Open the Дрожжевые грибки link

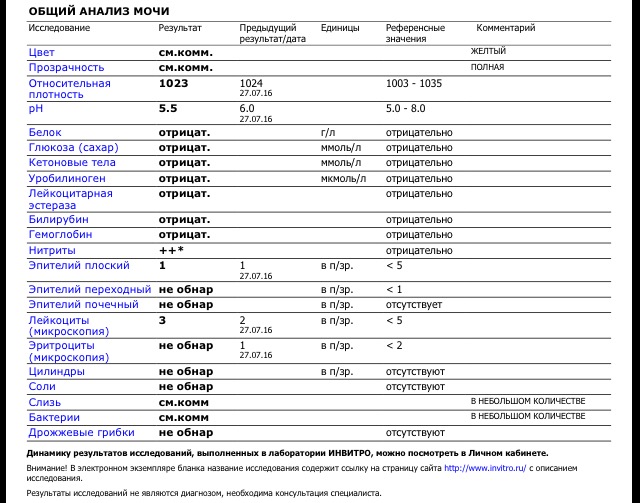point(81,433)
